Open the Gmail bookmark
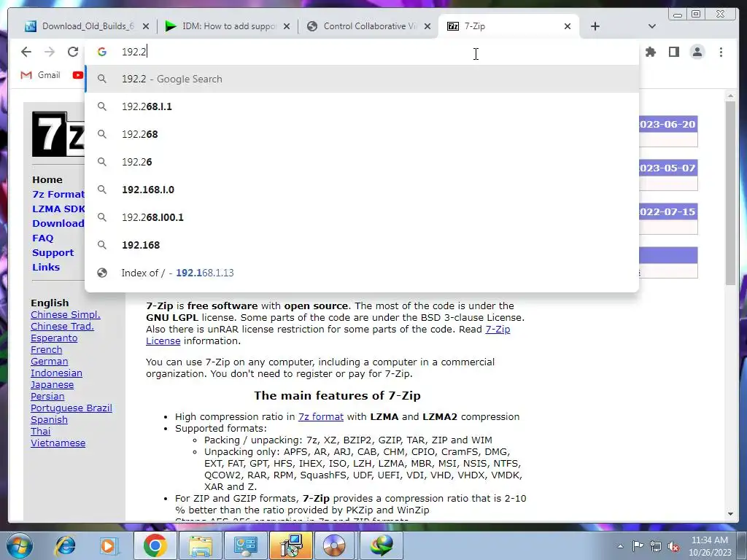The image size is (747, 560). (41, 75)
